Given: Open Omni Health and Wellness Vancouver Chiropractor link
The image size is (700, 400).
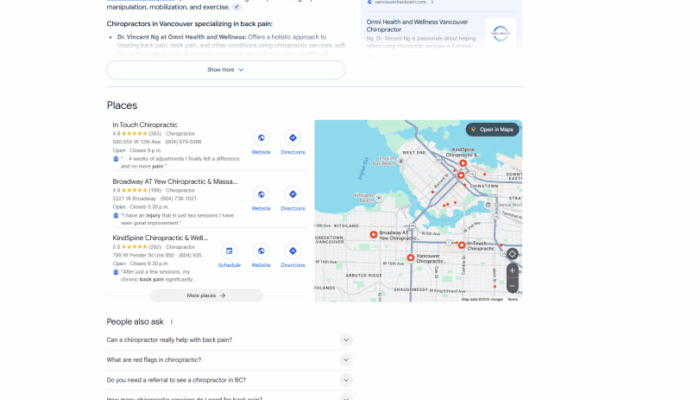Looking at the screenshot, I should (417, 26).
